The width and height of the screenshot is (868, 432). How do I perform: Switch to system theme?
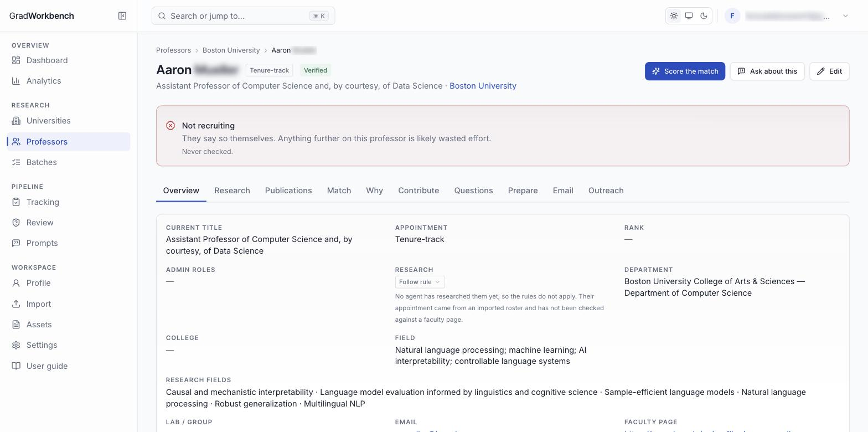pyautogui.click(x=689, y=16)
